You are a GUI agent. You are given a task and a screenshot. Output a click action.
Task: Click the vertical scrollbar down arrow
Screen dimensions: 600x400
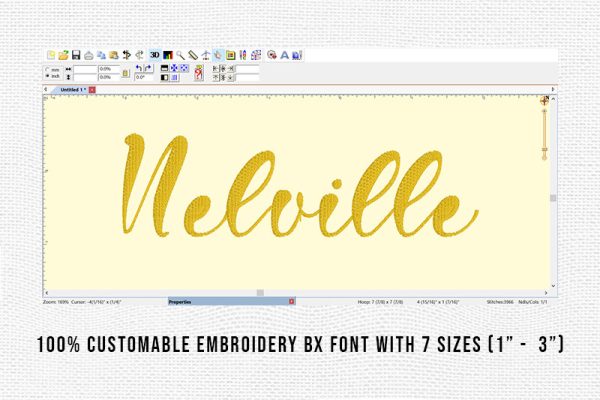[553, 286]
